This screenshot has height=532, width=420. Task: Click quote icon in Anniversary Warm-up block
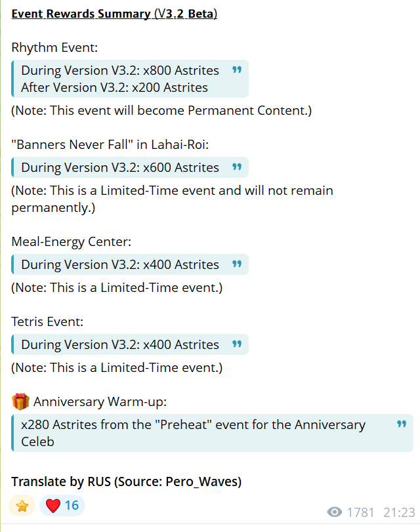(x=402, y=424)
